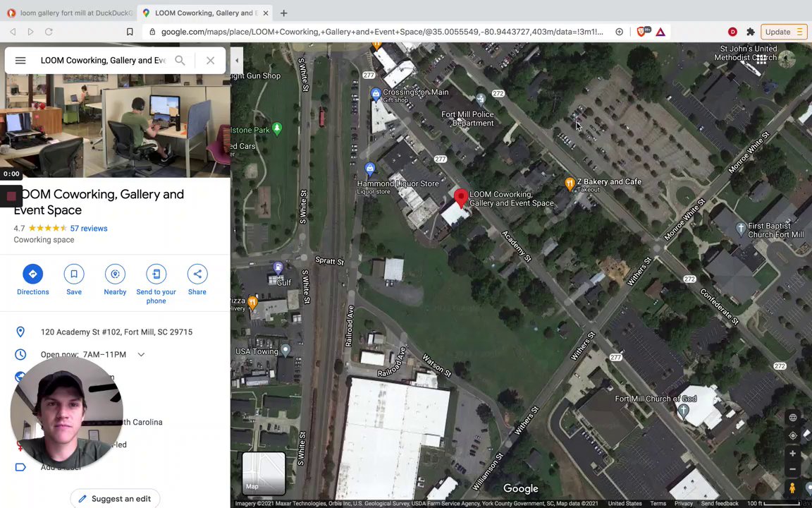Click the USA Towing marker
812x508 pixels.
coord(285,350)
